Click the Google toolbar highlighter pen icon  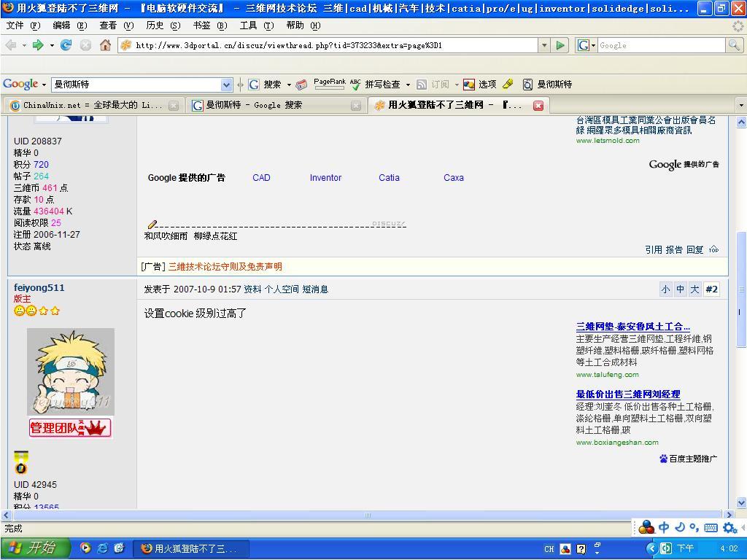click(508, 85)
